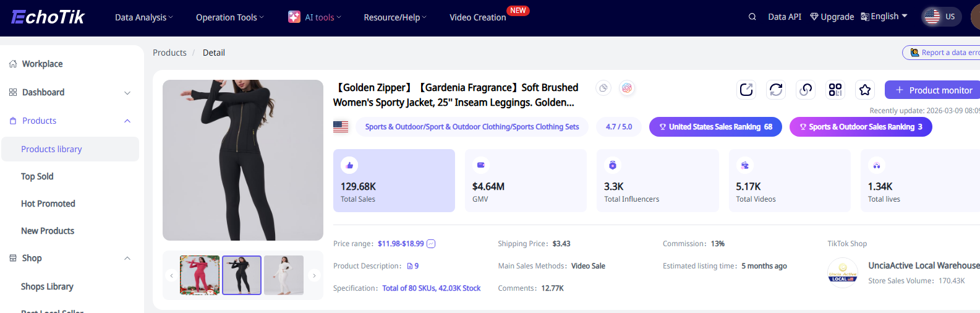Open the price trend chart icon
This screenshot has width=980, height=313.
(x=431, y=244)
